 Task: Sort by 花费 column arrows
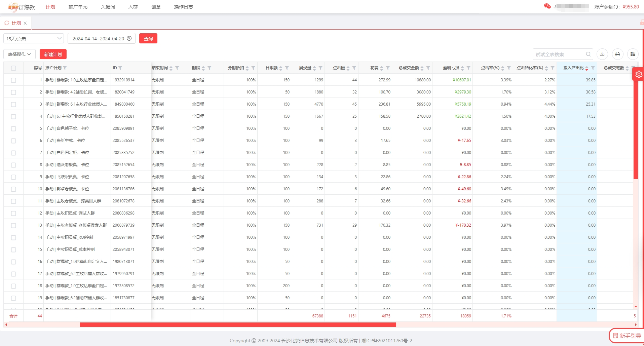[x=382, y=68]
